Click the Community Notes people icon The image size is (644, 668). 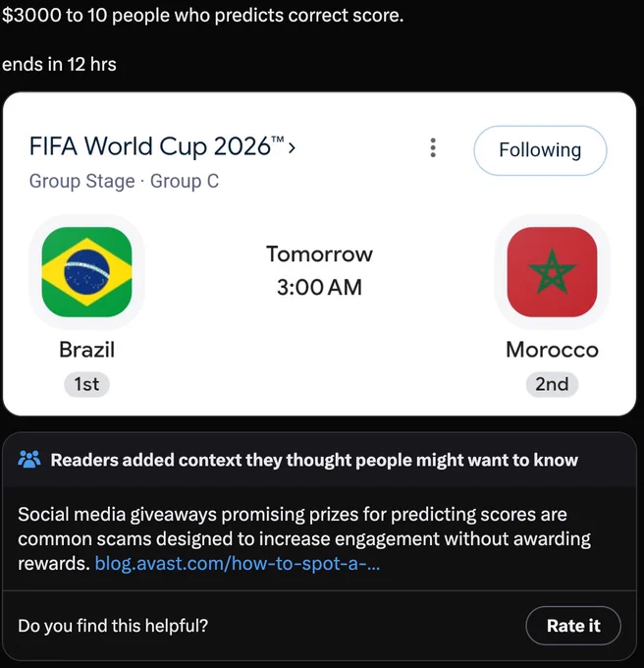[29, 460]
